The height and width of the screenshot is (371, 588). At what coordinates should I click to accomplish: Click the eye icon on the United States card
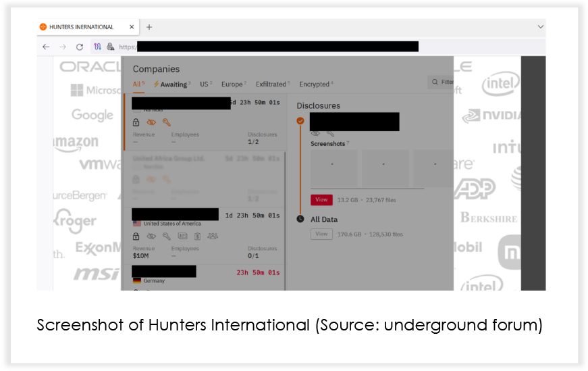(x=151, y=237)
